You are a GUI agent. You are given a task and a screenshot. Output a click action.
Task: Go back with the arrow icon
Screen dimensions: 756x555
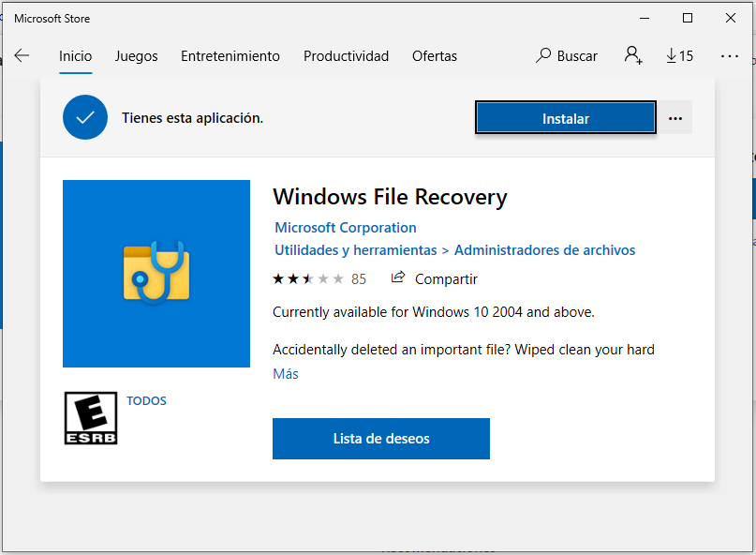tap(22, 55)
